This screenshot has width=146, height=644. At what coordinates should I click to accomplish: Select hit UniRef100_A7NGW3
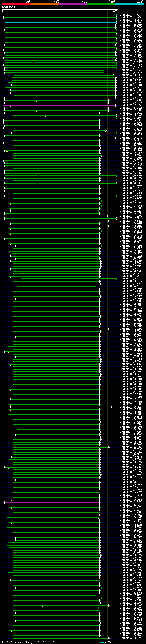pyautogui.click(x=131, y=100)
